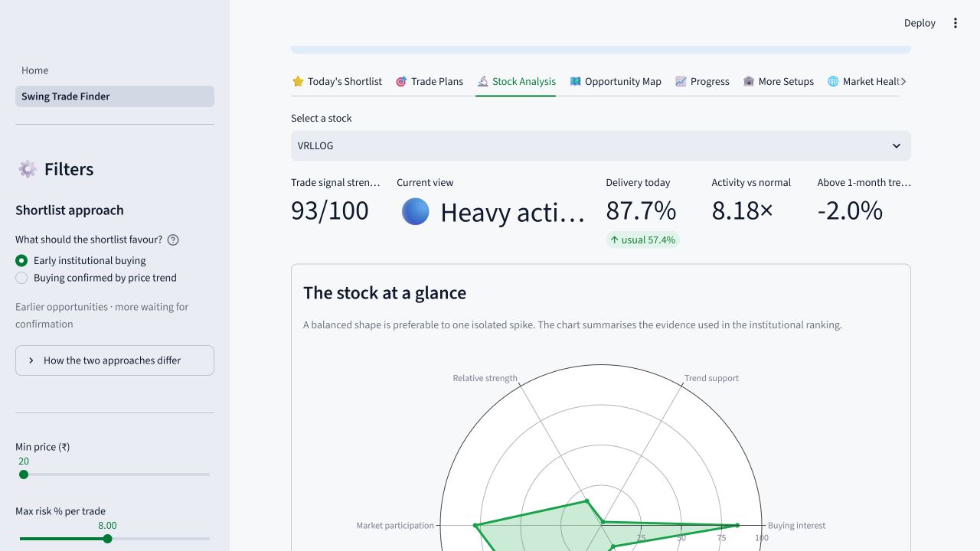Open the Progress tab
The width and height of the screenshot is (980, 551).
pyautogui.click(x=702, y=81)
